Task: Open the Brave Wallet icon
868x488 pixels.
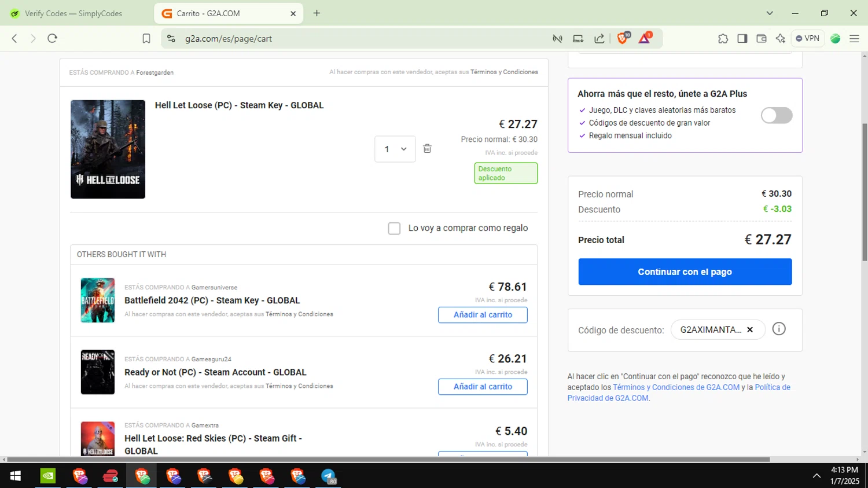Action: pos(762,38)
